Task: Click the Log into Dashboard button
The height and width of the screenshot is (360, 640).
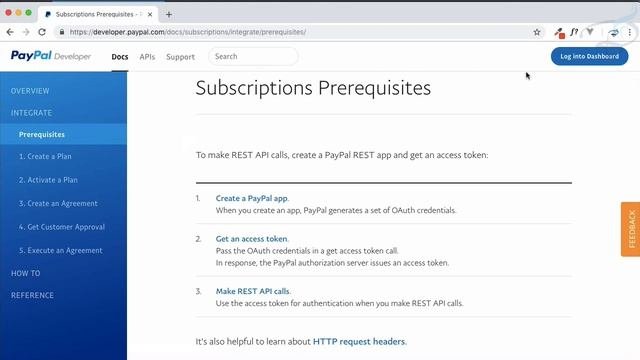Action: point(589,56)
